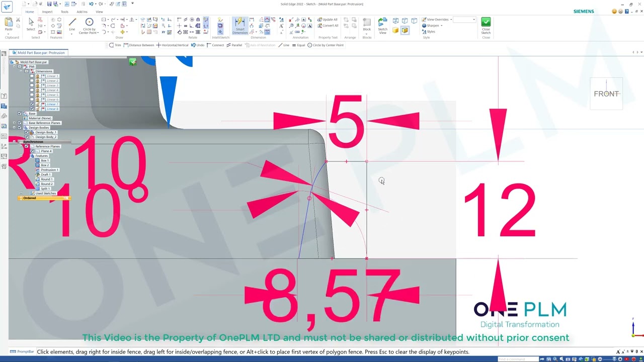
Task: Switch to the View ribbon tab
Action: pyautogui.click(x=99, y=12)
